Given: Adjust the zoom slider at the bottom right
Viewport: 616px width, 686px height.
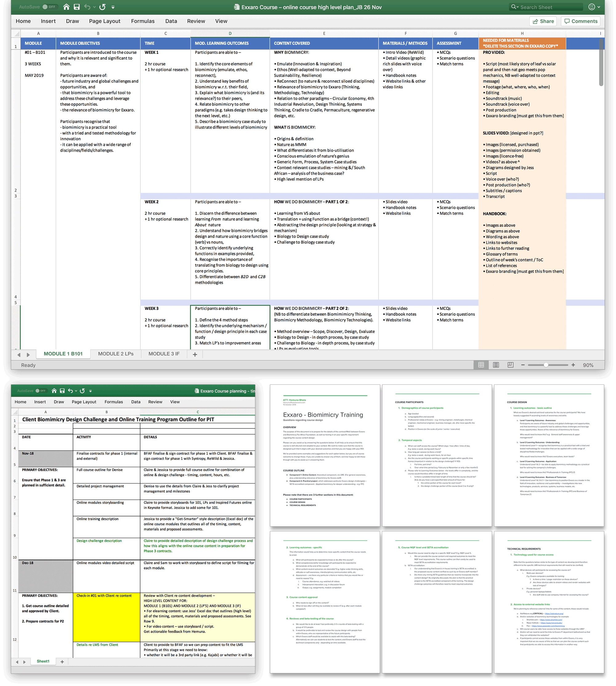Looking at the screenshot, I should pyautogui.click(x=547, y=365).
